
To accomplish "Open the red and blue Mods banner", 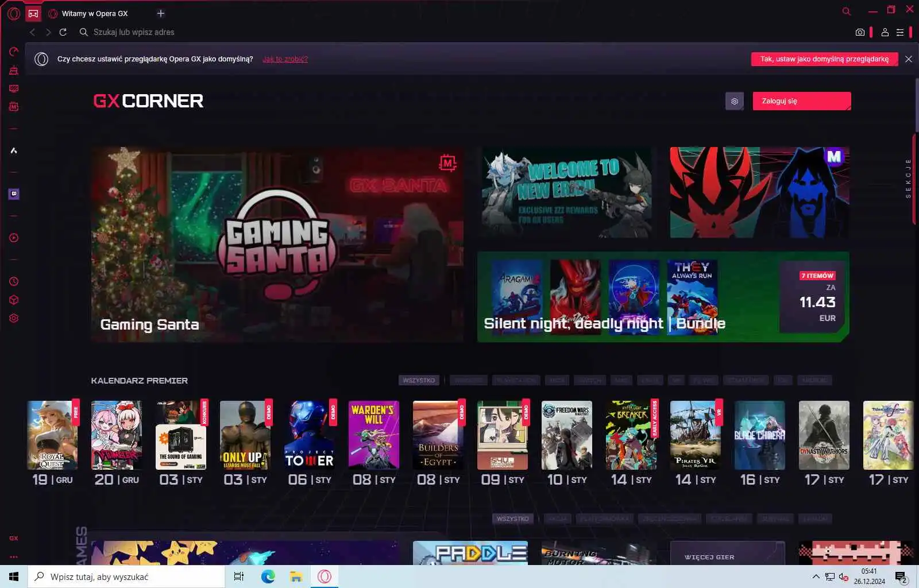I will (759, 192).
